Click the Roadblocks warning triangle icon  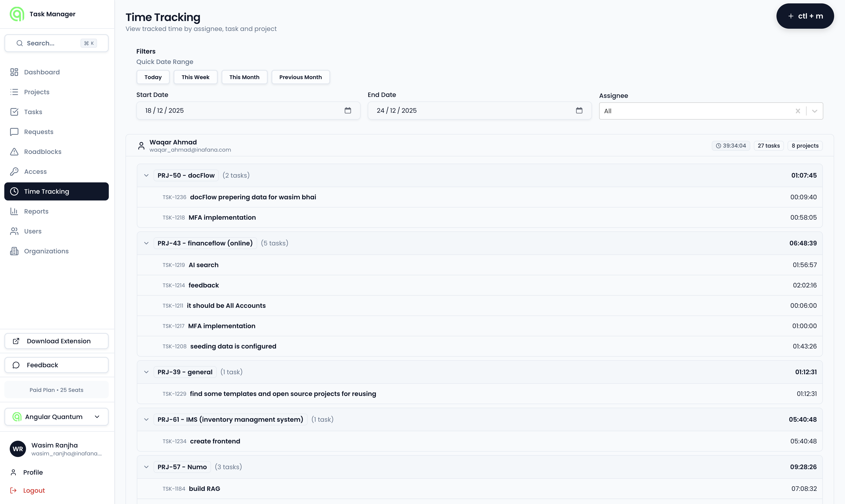click(x=14, y=151)
